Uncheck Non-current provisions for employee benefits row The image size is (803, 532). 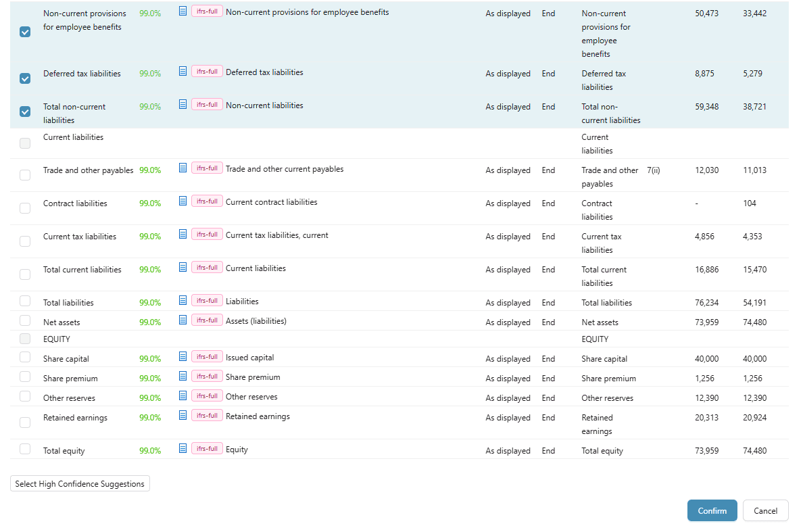tap(25, 32)
